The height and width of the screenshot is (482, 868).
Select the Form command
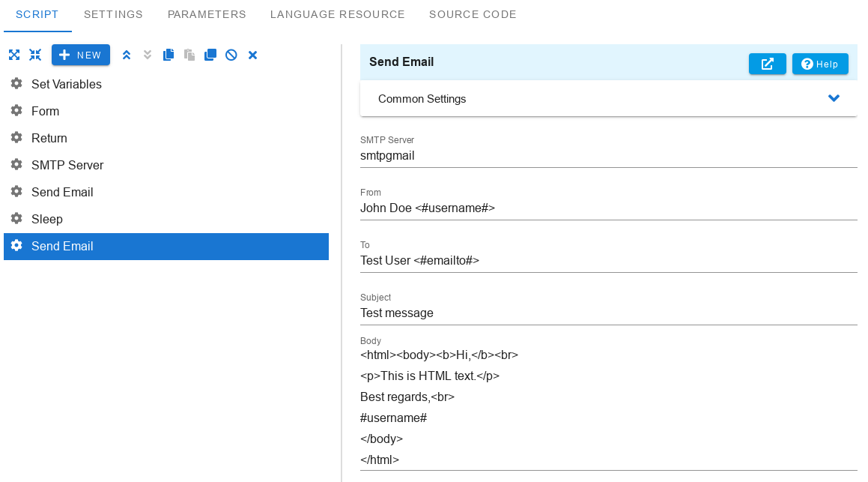[x=166, y=112]
